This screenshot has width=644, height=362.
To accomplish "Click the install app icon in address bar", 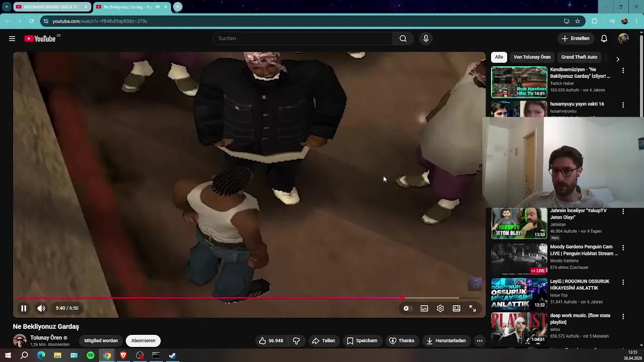I will coord(567,21).
